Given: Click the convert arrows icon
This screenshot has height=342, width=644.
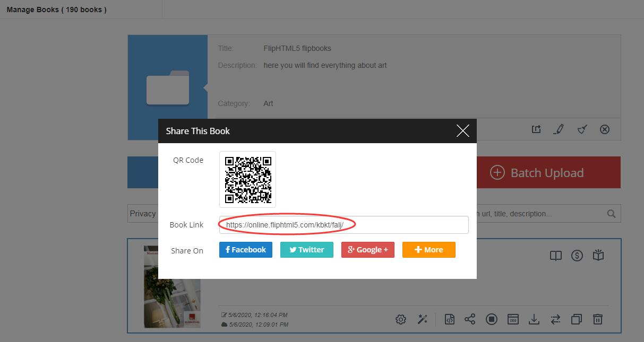Looking at the screenshot, I should click(x=555, y=319).
